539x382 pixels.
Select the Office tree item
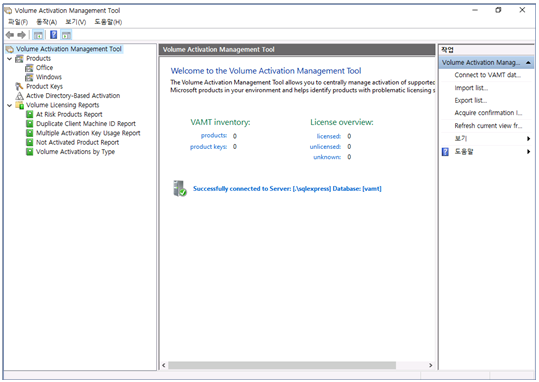tap(44, 68)
